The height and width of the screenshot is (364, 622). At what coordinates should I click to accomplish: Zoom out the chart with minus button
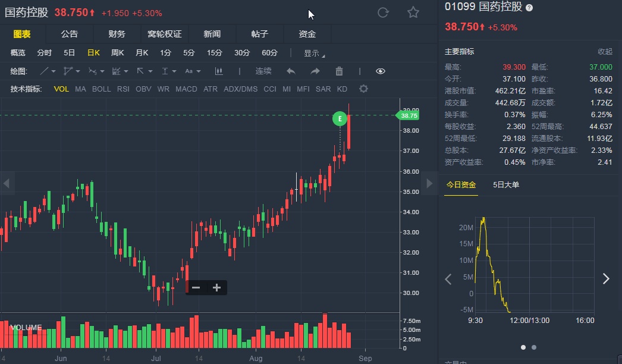(196, 288)
